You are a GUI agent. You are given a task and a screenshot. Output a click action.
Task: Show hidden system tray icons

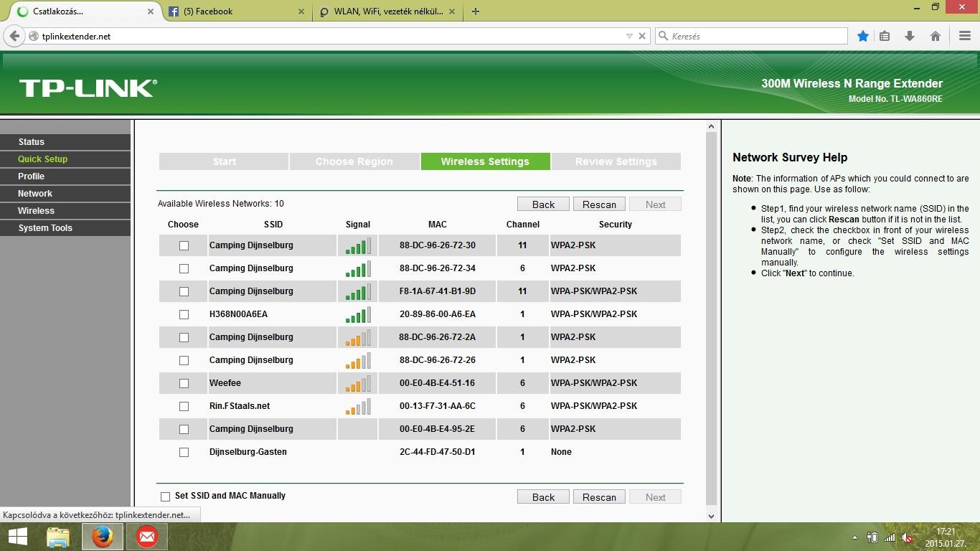pos(854,537)
